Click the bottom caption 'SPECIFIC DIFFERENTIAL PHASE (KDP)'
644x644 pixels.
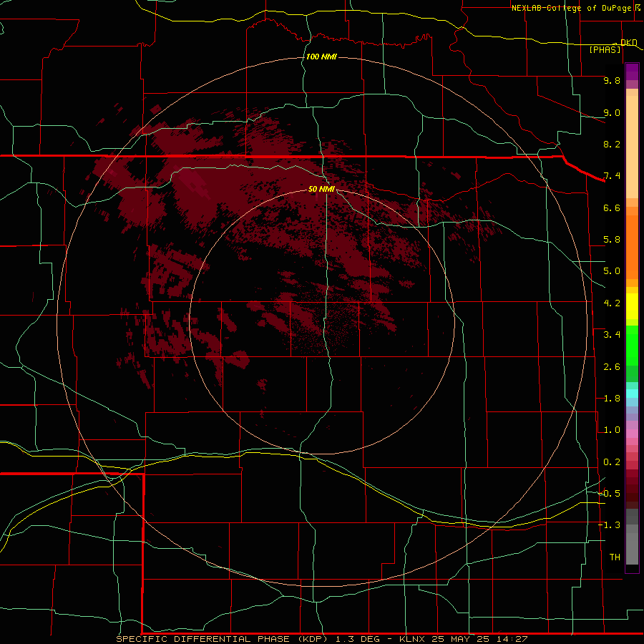(x=223, y=639)
